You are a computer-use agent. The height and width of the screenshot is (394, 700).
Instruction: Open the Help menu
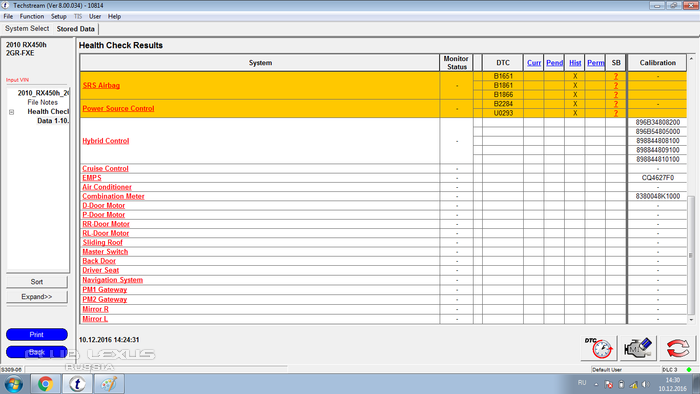(114, 17)
